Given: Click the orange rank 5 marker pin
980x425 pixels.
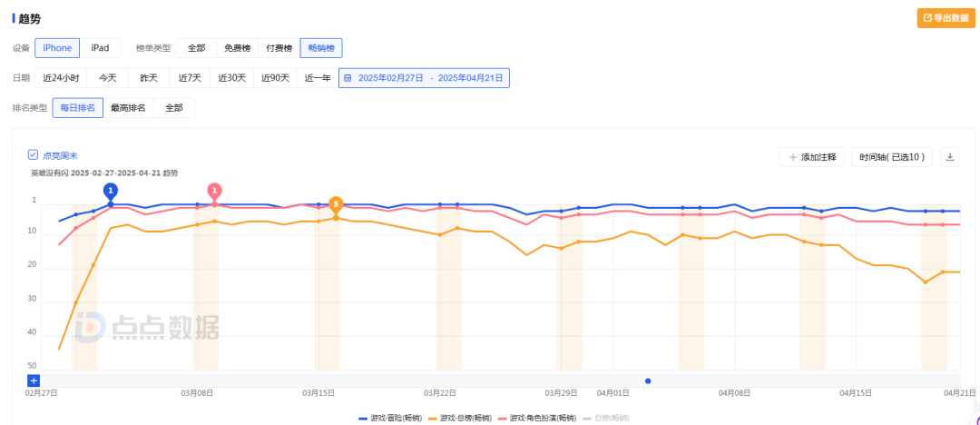Looking at the screenshot, I should click(x=336, y=203).
